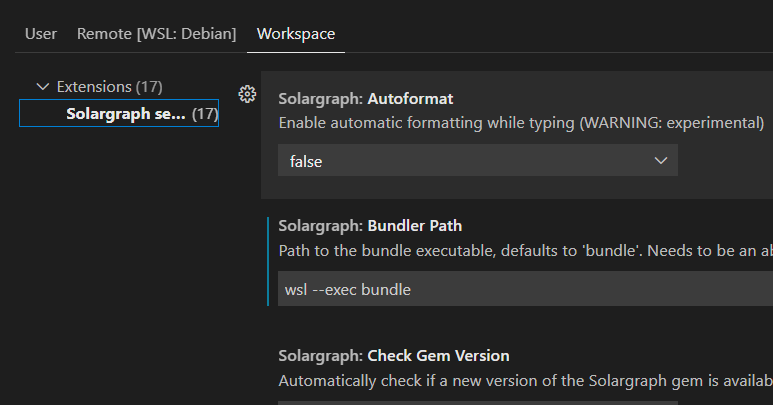773x405 pixels.
Task: Click the Check Gem Version description text
Action: coord(520,380)
